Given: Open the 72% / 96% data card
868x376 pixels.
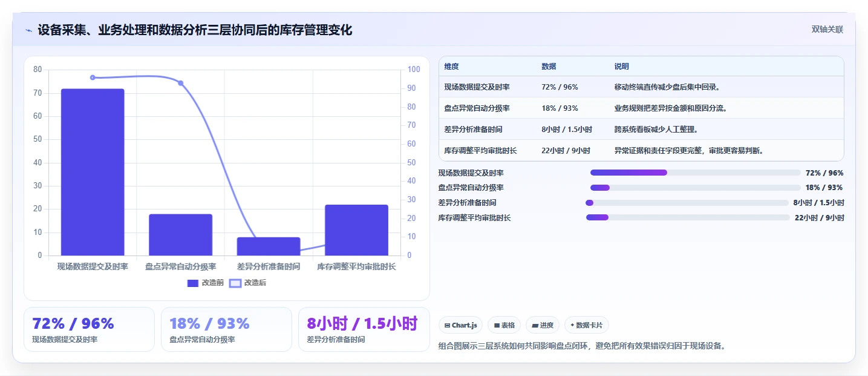Looking at the screenshot, I should point(90,329).
